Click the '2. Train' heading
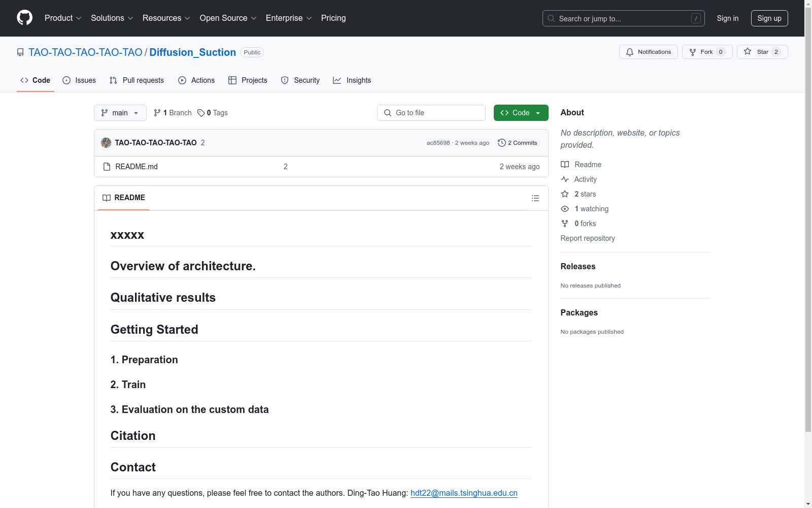 (128, 385)
